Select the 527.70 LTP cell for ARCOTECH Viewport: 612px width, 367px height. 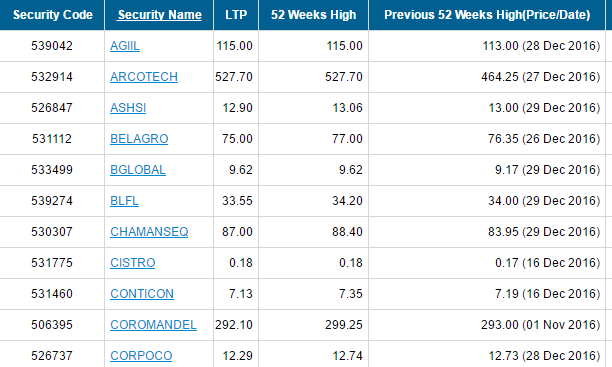coord(236,77)
